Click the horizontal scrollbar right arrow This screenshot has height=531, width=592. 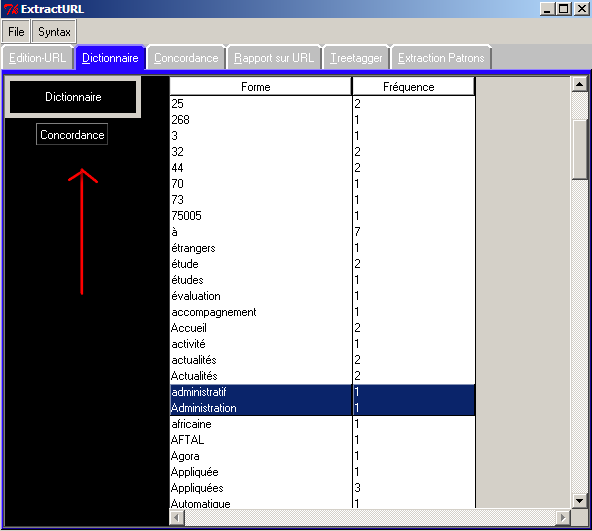pos(563,517)
